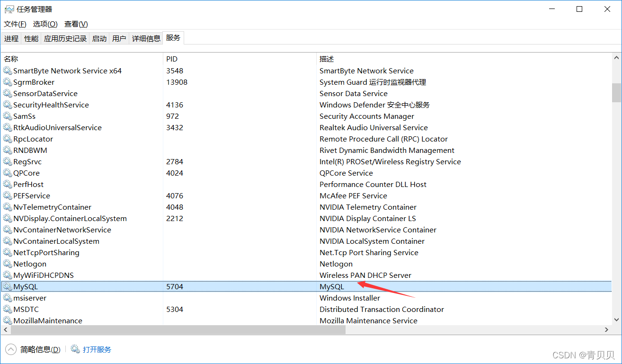Click the msiserver service gear icon
Image resolution: width=622 pixels, height=364 pixels.
pos(7,298)
